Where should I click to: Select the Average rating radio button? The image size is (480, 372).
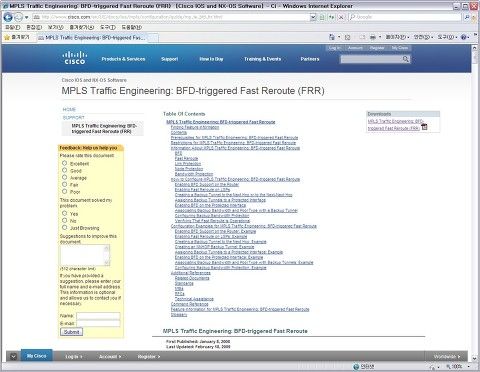65,177
